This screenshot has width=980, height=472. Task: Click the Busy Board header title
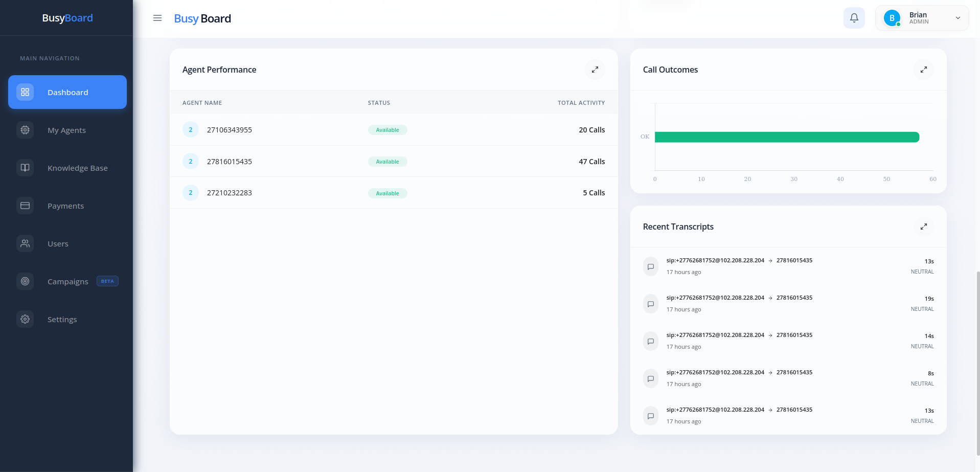tap(202, 18)
